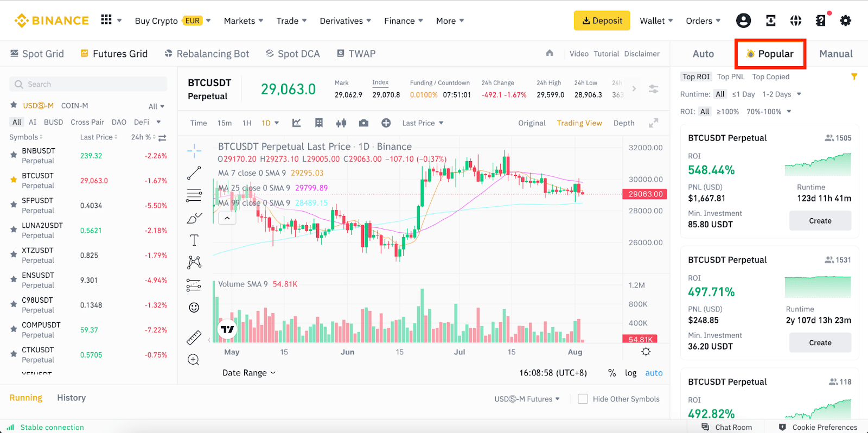
Task: Open the notifications icon with red dot
Action: (821, 20)
